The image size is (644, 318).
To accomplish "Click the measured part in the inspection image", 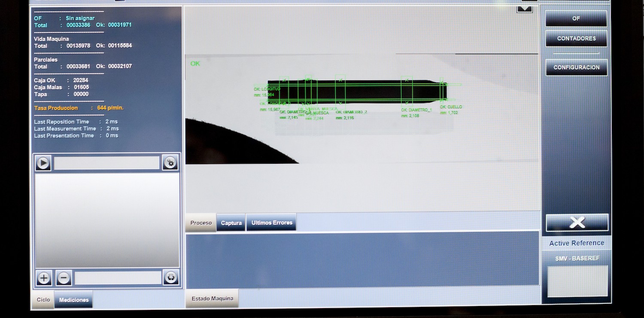I will [356, 91].
